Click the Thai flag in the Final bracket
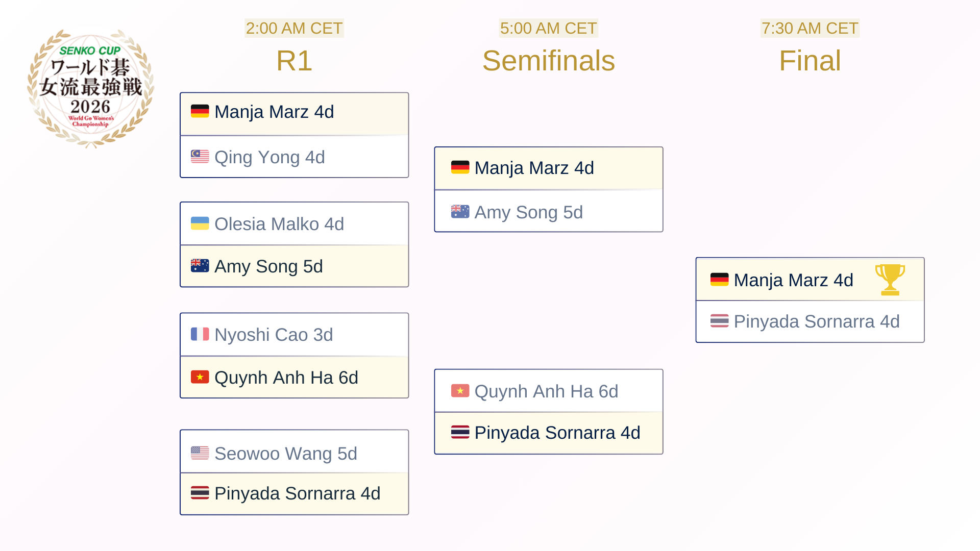This screenshot has width=980, height=551. (x=719, y=321)
